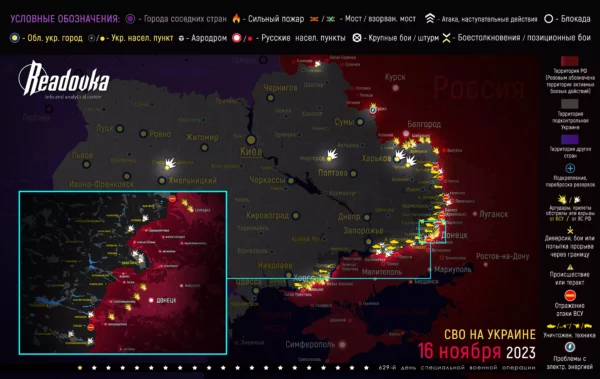Click the white explosion marker near Полтава
Screen dimensions: 600x379
click(331, 155)
